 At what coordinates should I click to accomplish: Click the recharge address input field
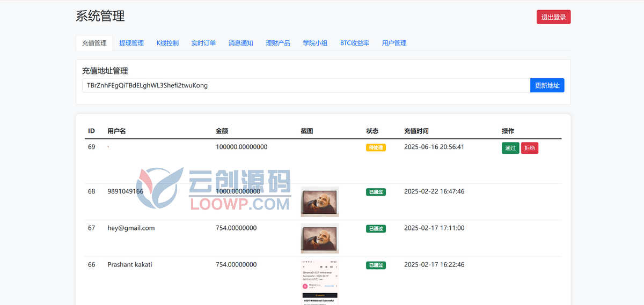[x=306, y=85]
